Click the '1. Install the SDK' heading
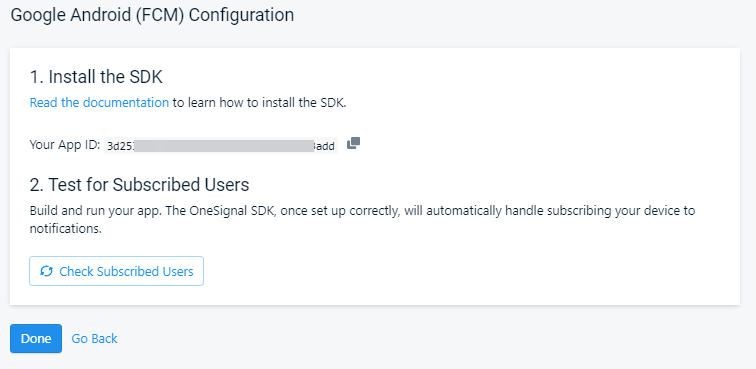Viewport: 756px width, 369px height. click(x=96, y=77)
